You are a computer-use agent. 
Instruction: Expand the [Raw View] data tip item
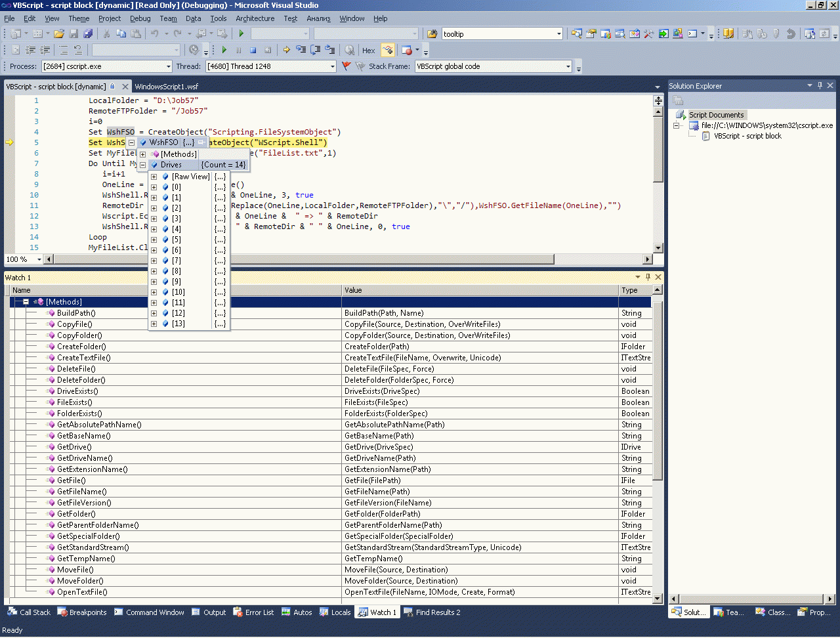click(x=154, y=177)
